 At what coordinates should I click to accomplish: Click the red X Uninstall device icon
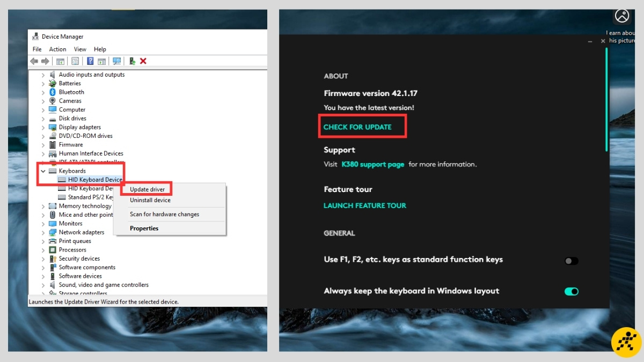click(143, 61)
